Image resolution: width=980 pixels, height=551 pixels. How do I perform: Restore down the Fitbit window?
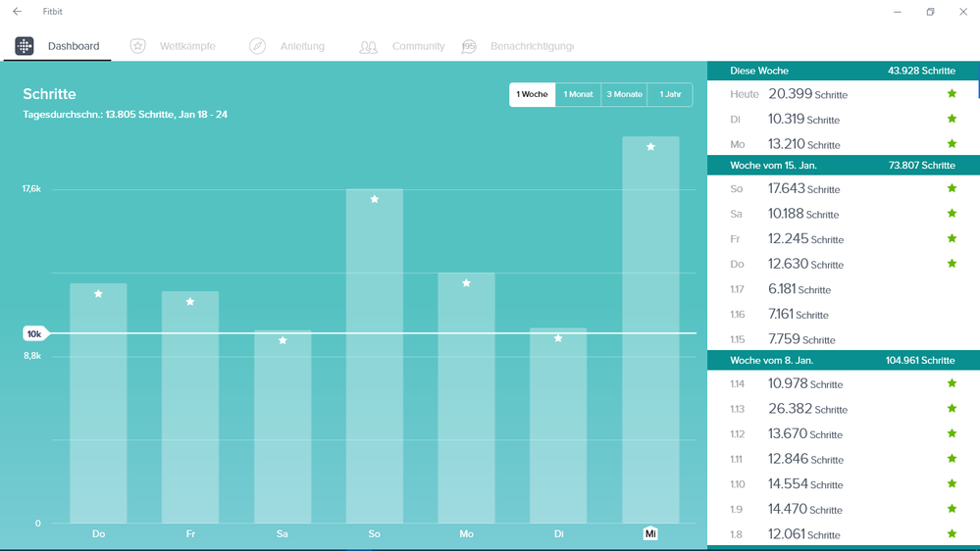tap(930, 11)
